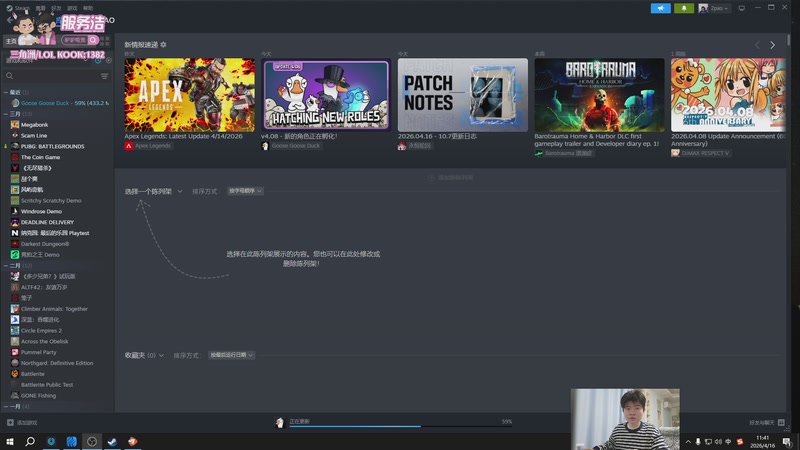Click the back arrow in the Steam header
The image size is (800, 450).
point(10,20)
